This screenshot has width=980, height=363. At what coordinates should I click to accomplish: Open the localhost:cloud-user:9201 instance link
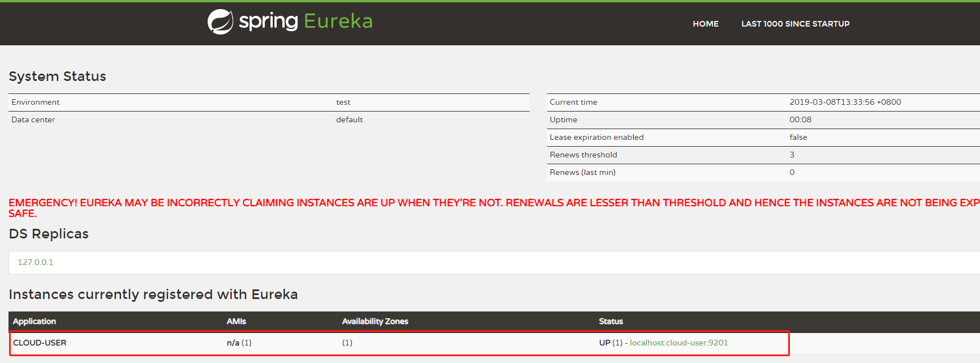678,343
